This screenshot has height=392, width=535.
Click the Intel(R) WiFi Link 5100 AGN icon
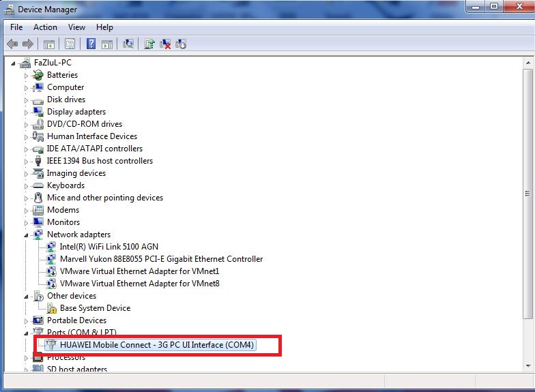click(51, 247)
